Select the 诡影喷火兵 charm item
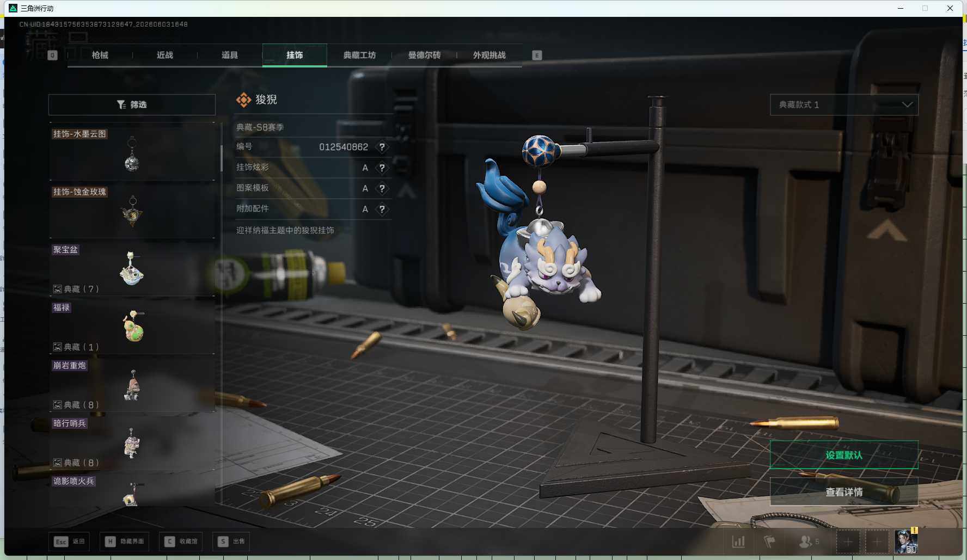Viewport: 967px width, 560px height. pos(132,490)
